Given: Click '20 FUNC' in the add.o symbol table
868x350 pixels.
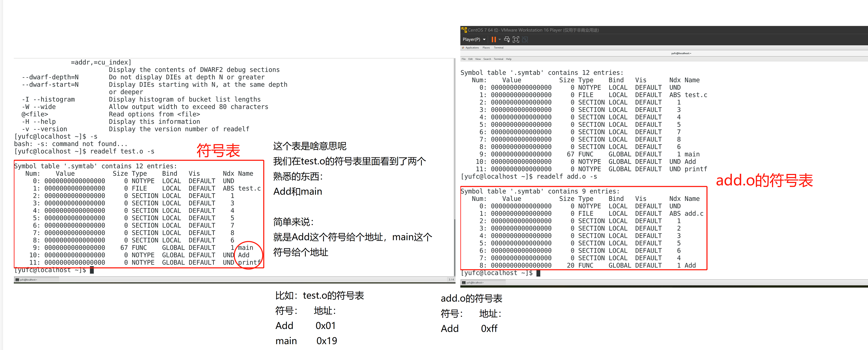Looking at the screenshot, I should click(580, 265).
